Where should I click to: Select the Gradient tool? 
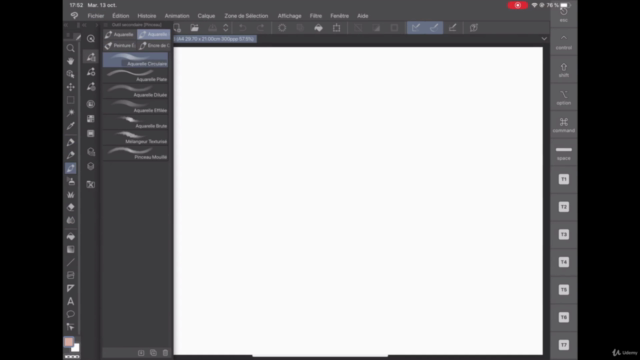(x=71, y=249)
